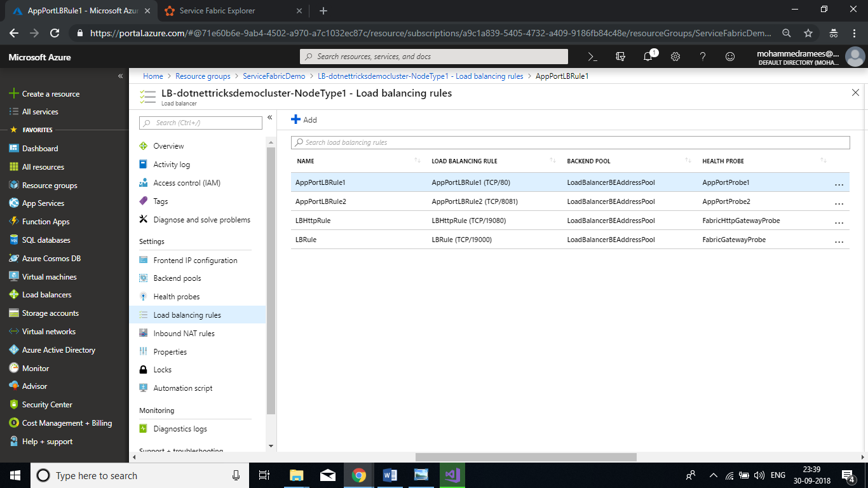Click the feedback smiley icon

(730, 57)
